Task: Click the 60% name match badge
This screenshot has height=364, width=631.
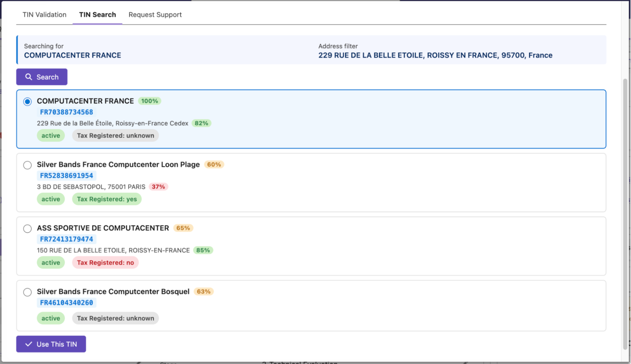Action: [214, 164]
